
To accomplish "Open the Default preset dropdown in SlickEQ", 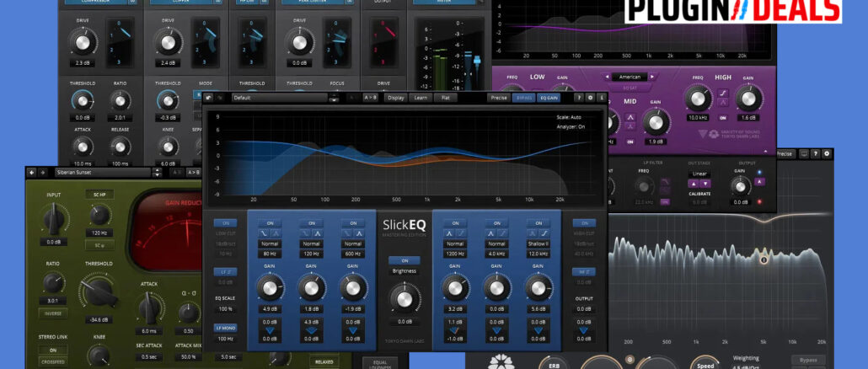I will (x=280, y=98).
